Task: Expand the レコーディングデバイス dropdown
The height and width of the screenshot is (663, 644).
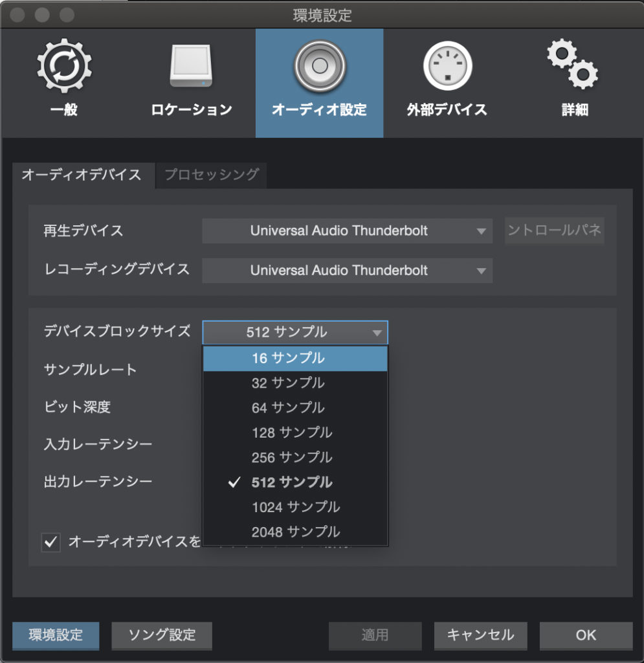Action: (347, 271)
